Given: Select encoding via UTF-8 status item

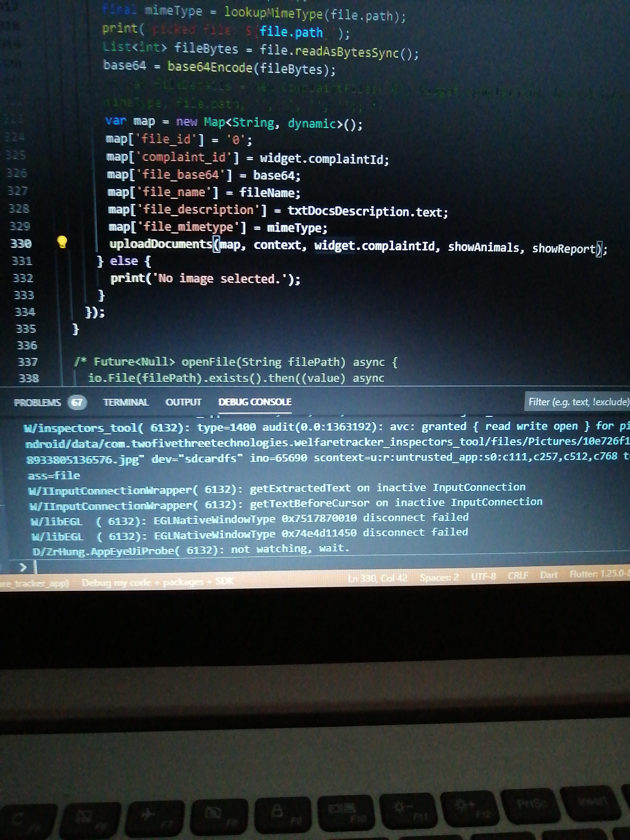Looking at the screenshot, I should point(483,576).
